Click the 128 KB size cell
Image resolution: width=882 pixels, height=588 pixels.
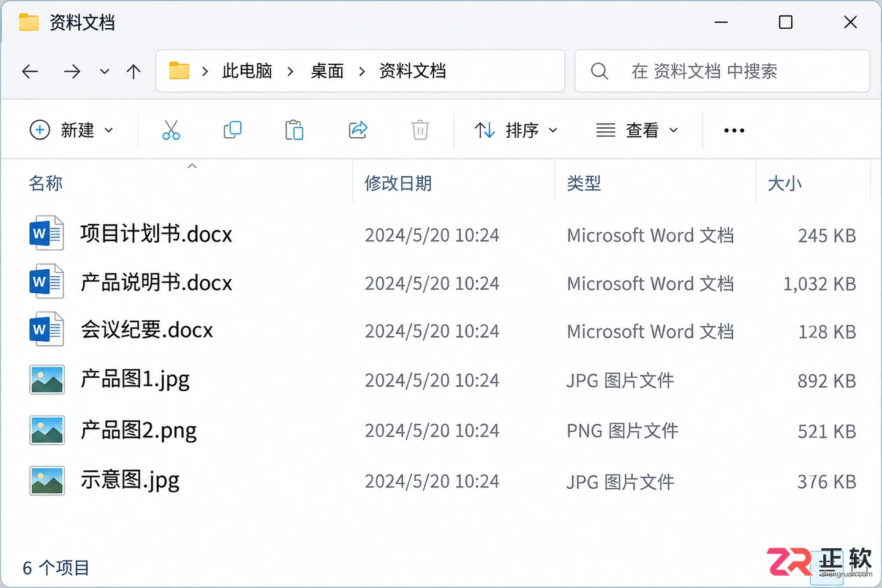[x=827, y=332]
